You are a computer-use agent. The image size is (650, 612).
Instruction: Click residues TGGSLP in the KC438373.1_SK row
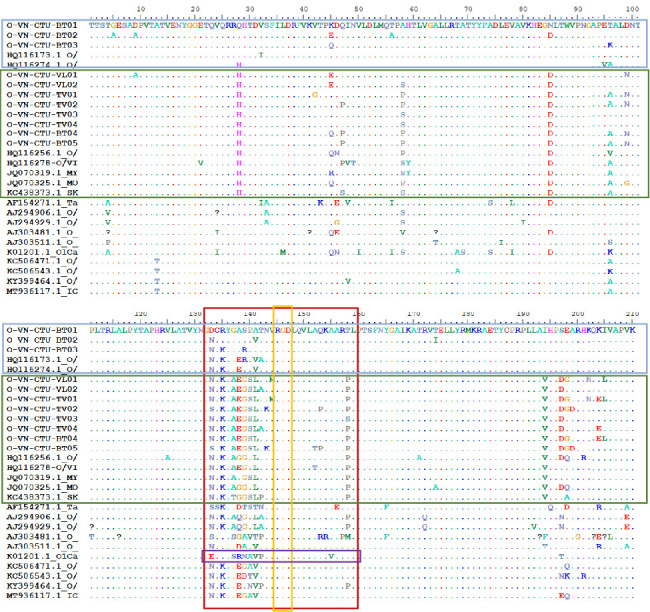(x=247, y=497)
